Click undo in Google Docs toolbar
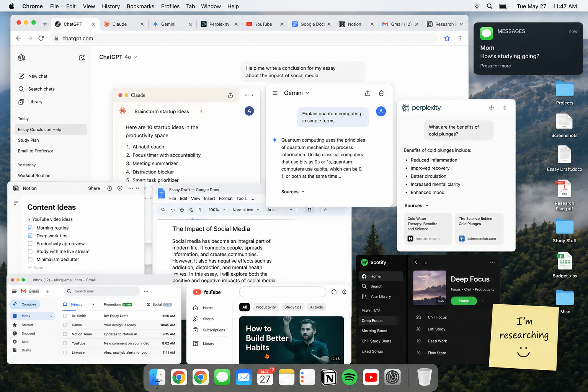Viewport: 588px width, 392px height. click(x=173, y=210)
